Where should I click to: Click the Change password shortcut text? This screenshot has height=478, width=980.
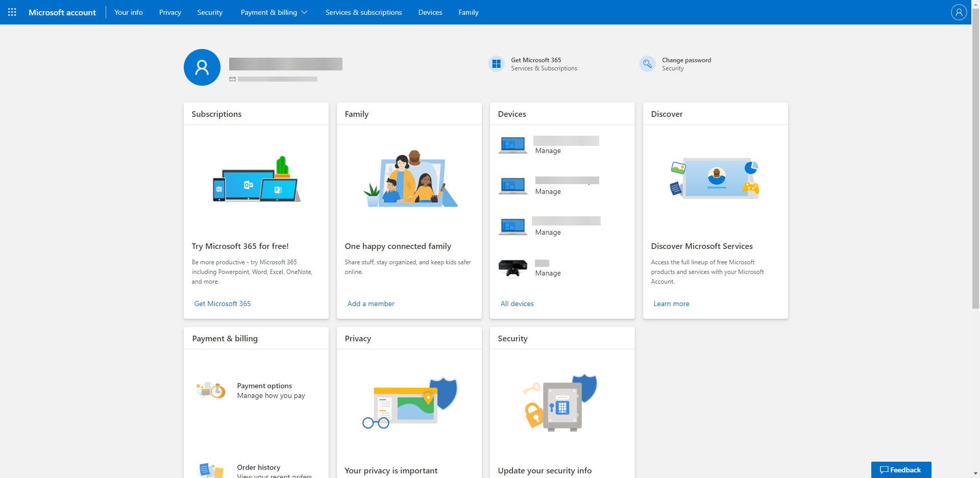[687, 60]
